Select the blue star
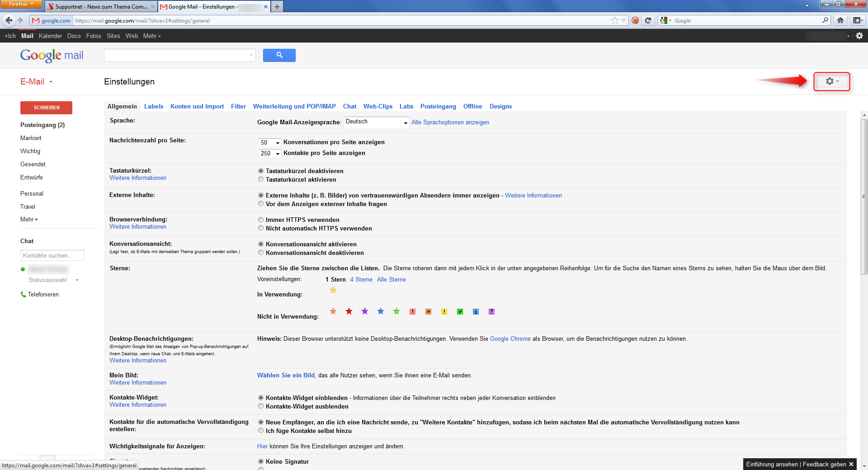 pos(381,311)
